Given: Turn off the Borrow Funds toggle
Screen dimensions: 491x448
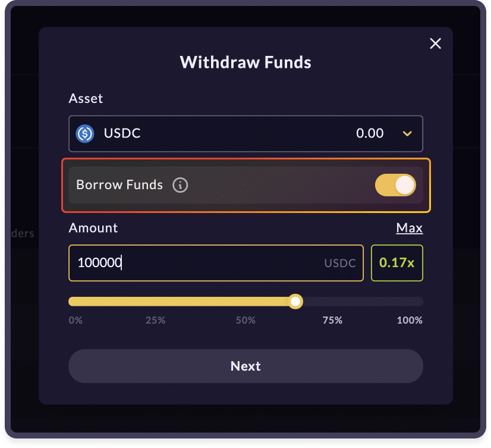Looking at the screenshot, I should tap(395, 185).
